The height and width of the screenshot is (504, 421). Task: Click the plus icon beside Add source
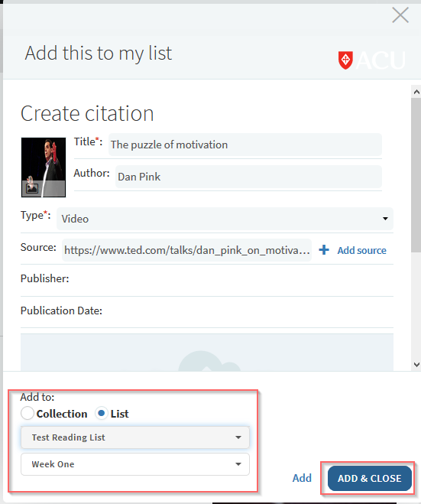click(x=324, y=250)
